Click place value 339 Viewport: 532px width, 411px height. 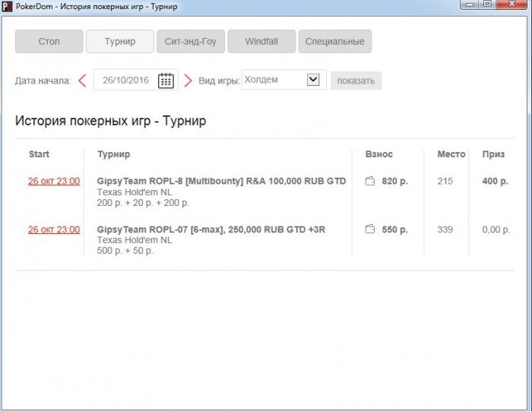pyautogui.click(x=445, y=229)
